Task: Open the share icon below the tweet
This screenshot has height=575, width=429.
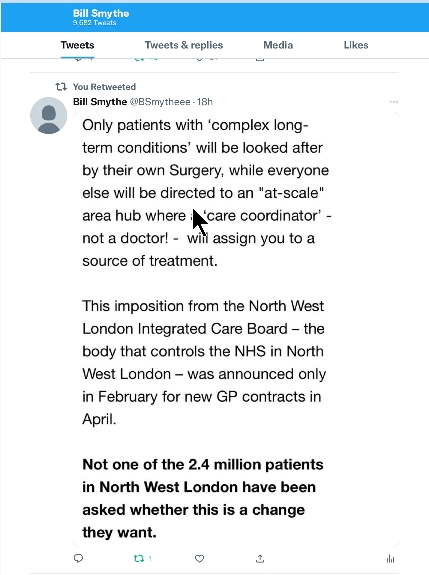Action: click(x=260, y=558)
